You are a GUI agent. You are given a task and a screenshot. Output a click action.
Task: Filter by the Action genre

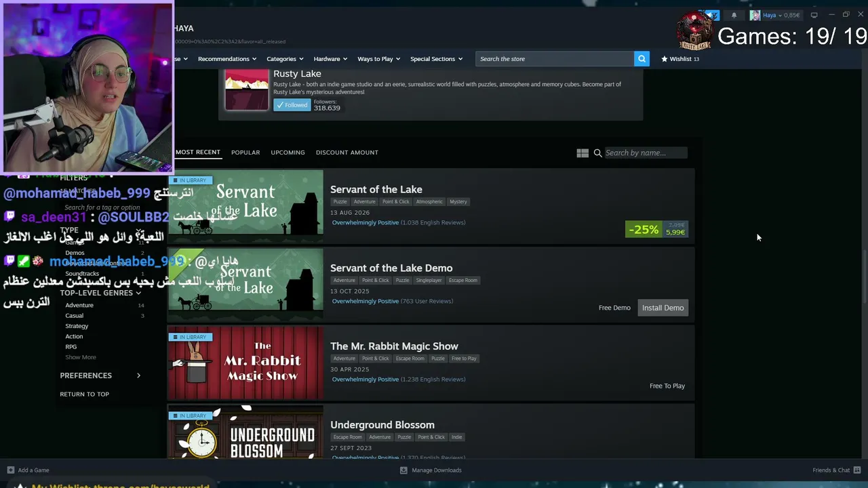point(74,336)
